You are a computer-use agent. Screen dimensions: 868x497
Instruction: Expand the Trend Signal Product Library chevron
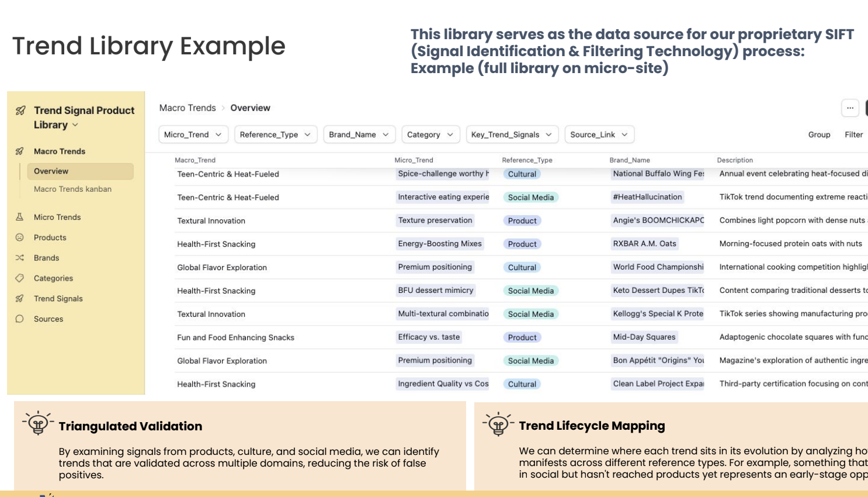tap(75, 125)
